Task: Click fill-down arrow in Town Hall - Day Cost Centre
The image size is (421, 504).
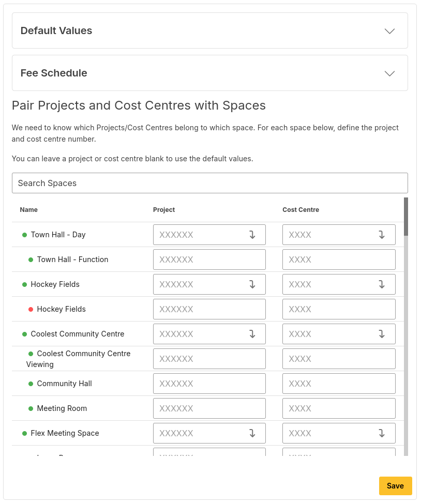Action: [382, 235]
